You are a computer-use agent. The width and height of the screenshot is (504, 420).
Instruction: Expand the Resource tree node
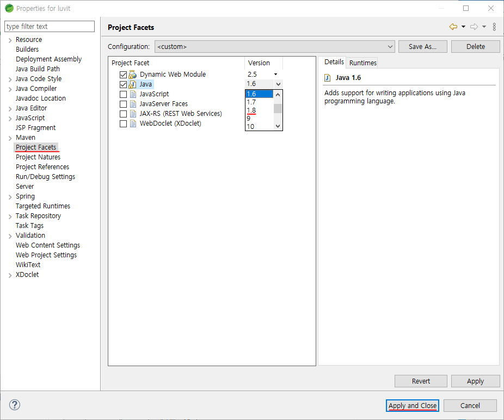tap(10, 40)
